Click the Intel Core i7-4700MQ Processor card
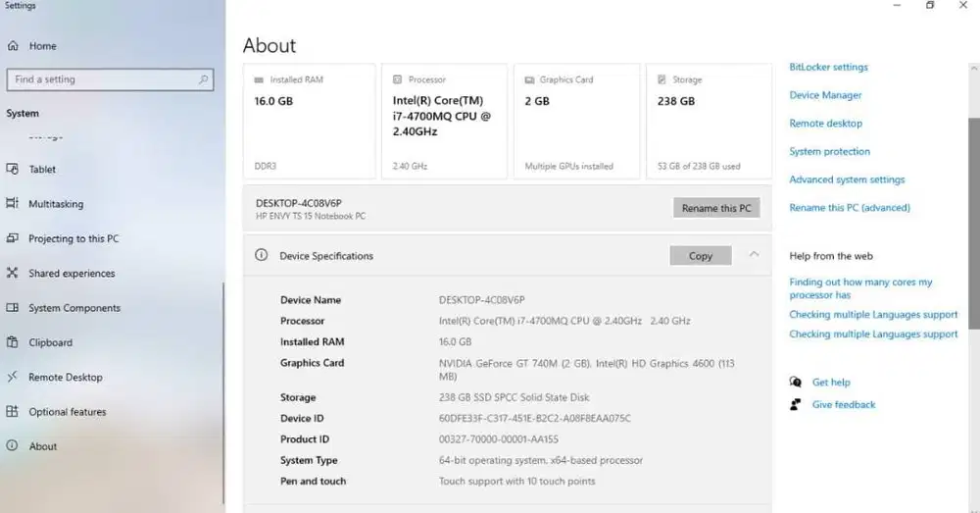 pyautogui.click(x=444, y=121)
